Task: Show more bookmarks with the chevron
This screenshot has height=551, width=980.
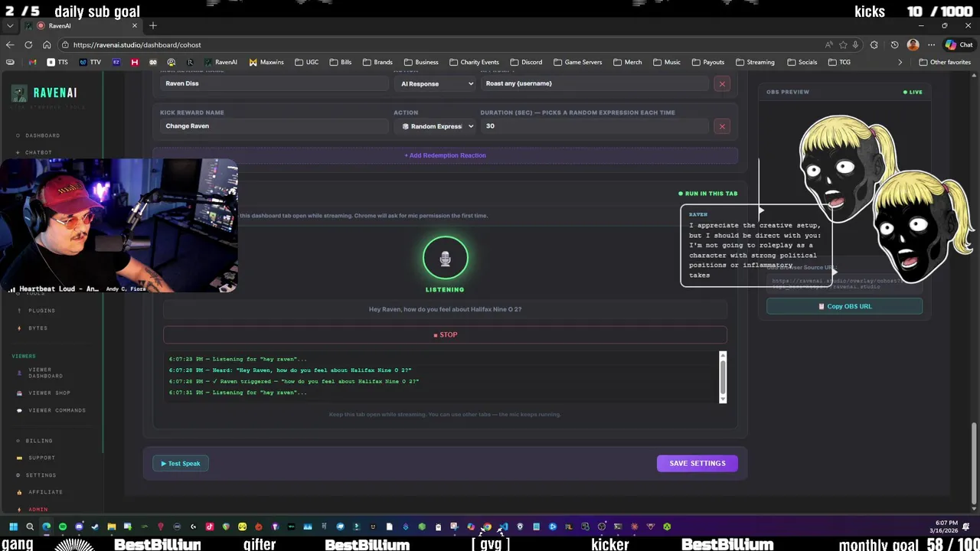Action: (900, 62)
